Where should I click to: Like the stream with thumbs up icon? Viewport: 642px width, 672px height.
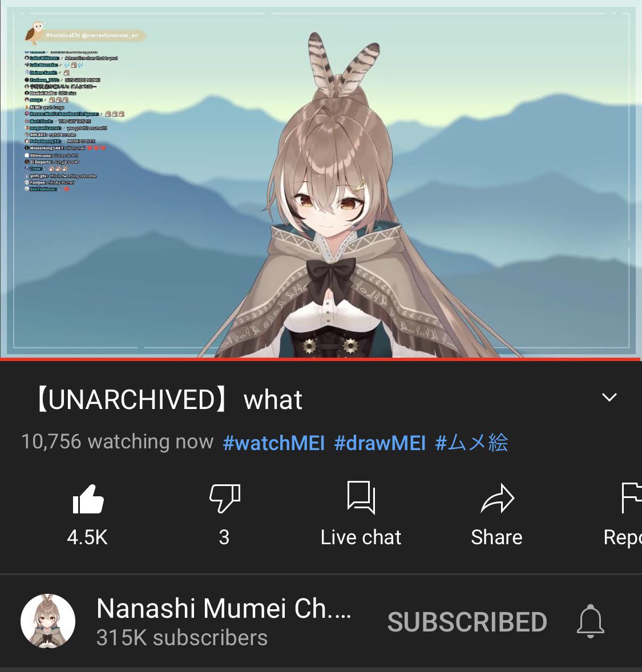point(88,499)
